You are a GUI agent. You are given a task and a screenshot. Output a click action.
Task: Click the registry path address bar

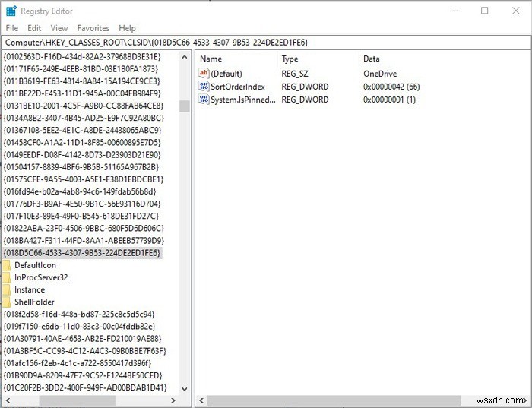point(266,43)
